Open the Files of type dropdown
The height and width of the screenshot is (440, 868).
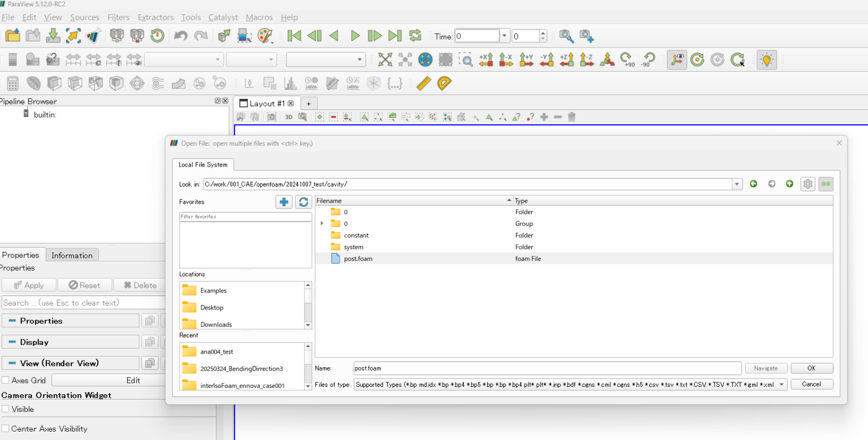tap(782, 385)
